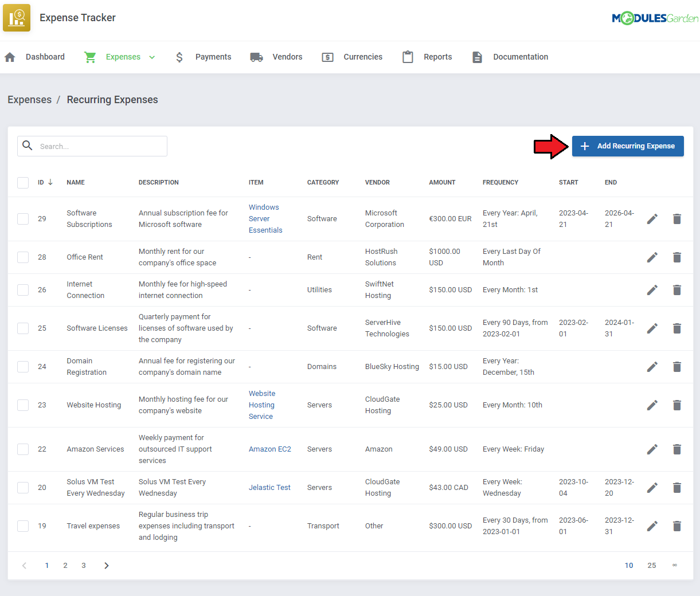700x596 pixels.
Task: Sort table by AMOUNT column header
Action: tap(442, 183)
